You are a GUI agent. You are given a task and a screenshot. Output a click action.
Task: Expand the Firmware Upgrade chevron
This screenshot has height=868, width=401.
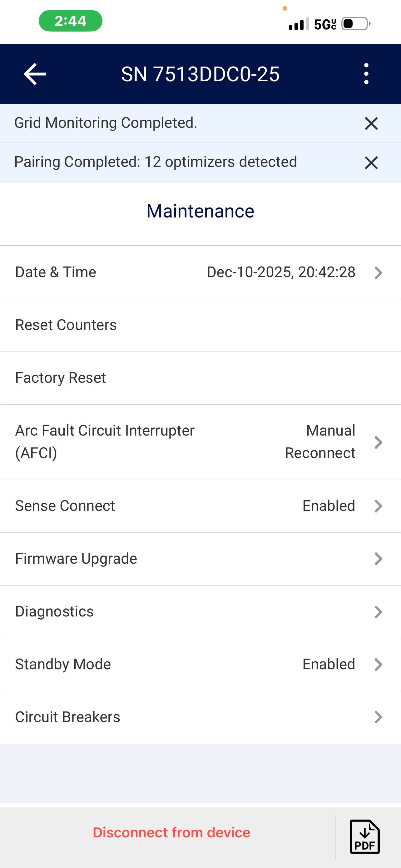378,559
